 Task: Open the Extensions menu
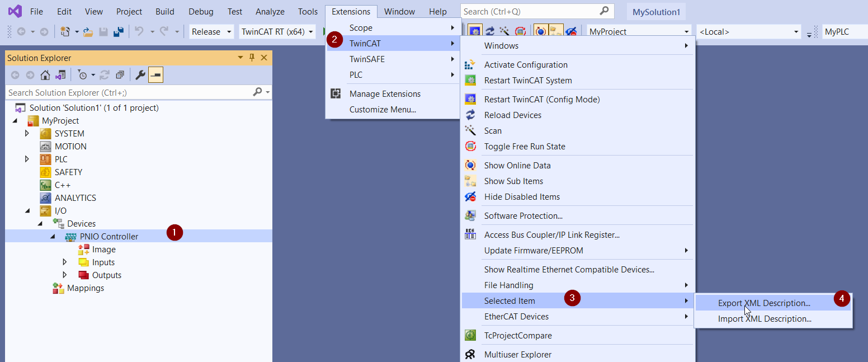351,11
